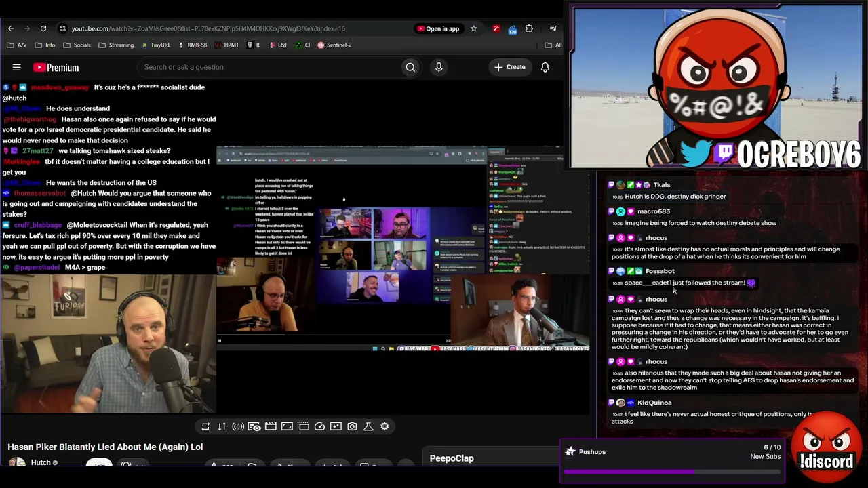
Task: Open the extension showing the 120 badge
Action: pyautogui.click(x=513, y=28)
